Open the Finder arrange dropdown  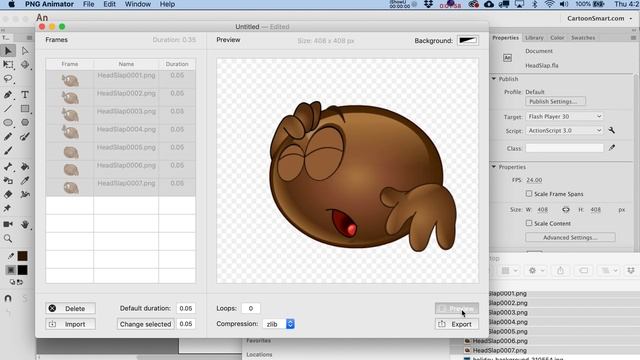pyautogui.click(x=609, y=270)
